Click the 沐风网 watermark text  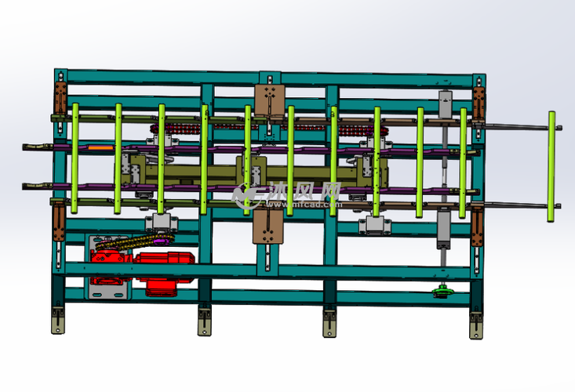tap(303, 191)
